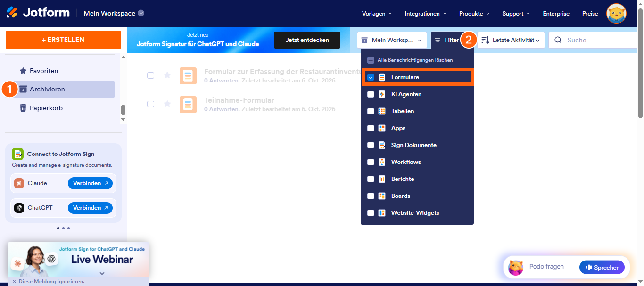Tick the KI Agenten filter checkbox
Image resolution: width=644 pixels, height=286 pixels.
tap(371, 94)
